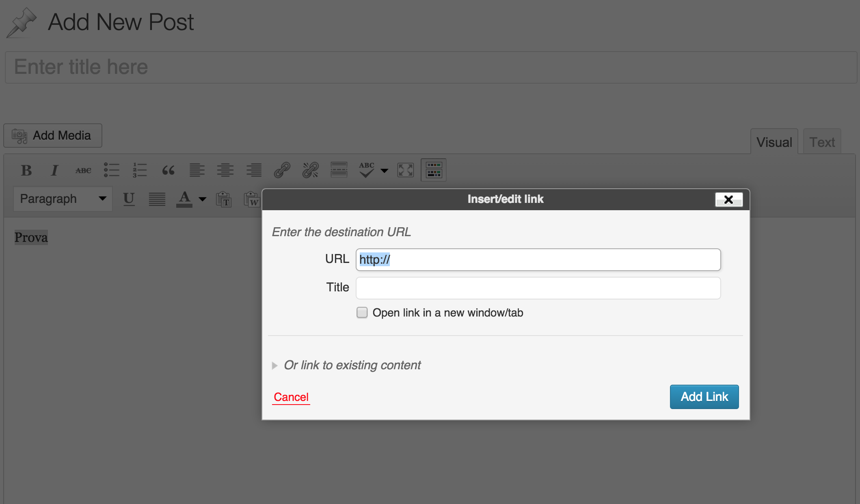Enter distraction-free fullscreen mode
The image size is (860, 504).
click(406, 170)
